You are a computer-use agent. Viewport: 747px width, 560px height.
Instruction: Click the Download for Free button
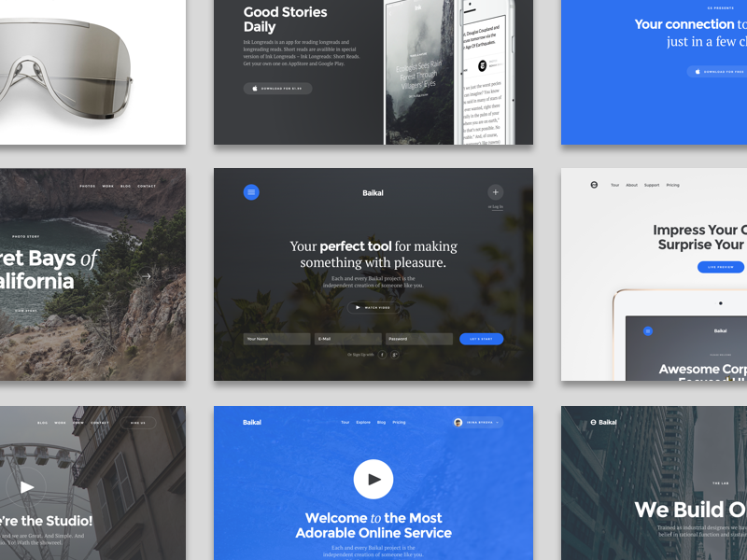click(x=717, y=72)
